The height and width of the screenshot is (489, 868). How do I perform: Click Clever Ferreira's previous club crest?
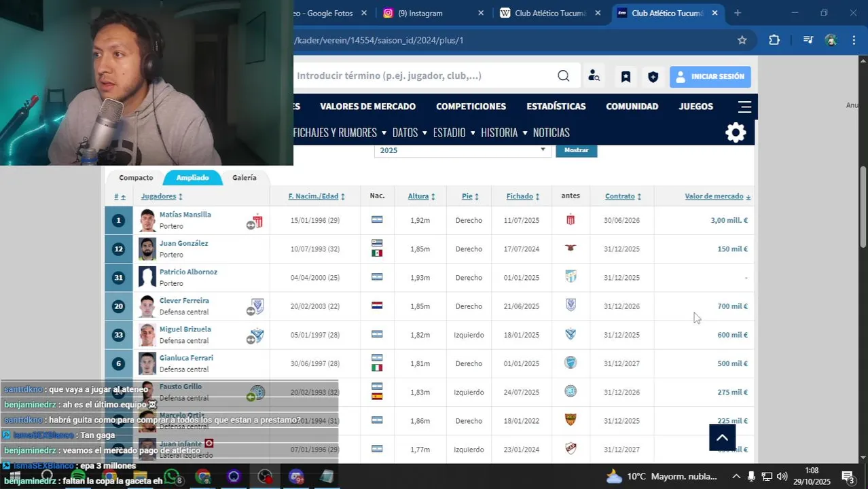571,306
